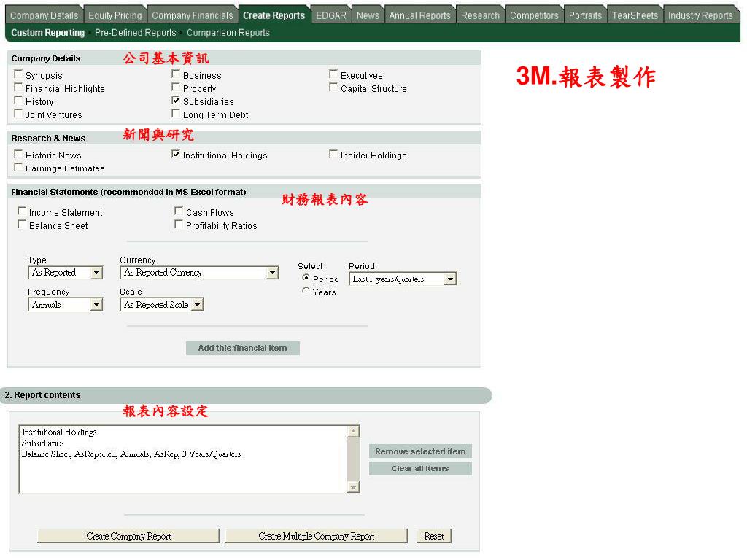Go to Industry Reports tab
The image size is (747, 560).
click(x=700, y=15)
